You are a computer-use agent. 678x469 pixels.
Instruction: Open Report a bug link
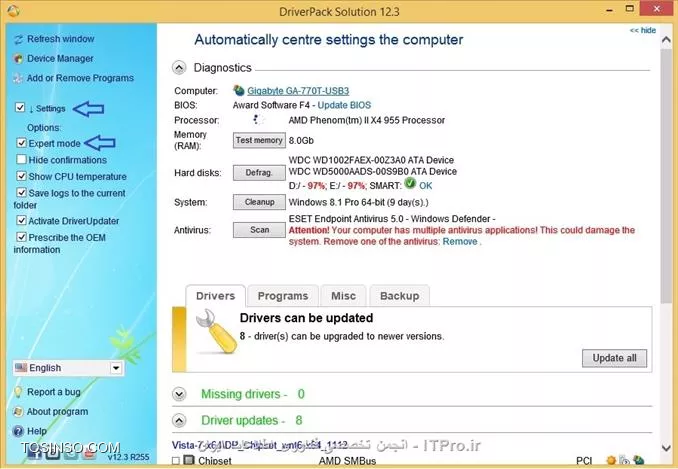pos(54,392)
